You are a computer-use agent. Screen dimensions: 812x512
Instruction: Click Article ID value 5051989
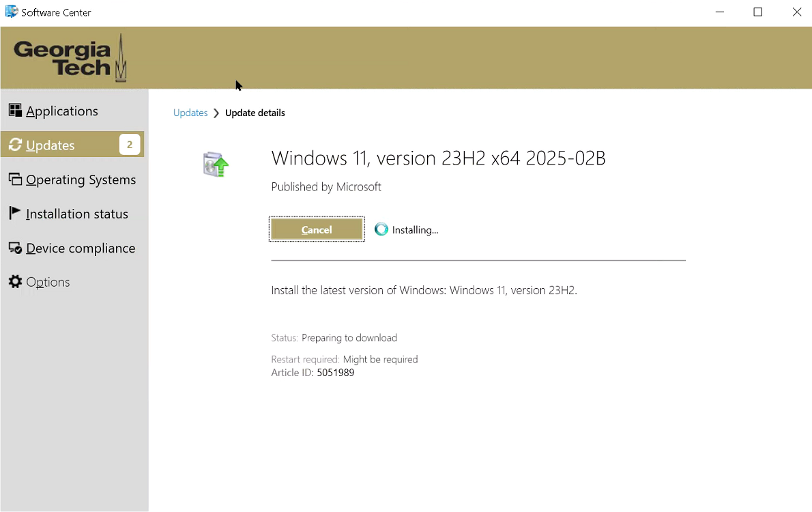336,373
